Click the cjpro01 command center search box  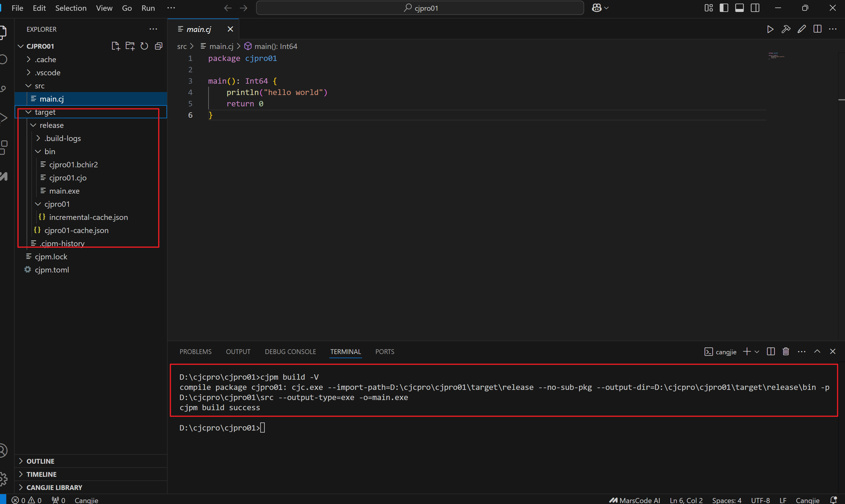coord(420,8)
